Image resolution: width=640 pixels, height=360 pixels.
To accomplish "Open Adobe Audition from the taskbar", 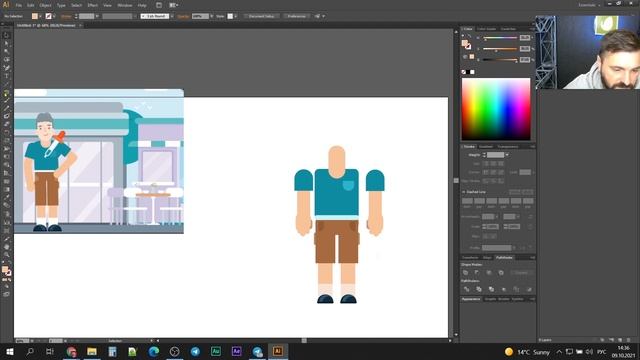I will pyautogui.click(x=216, y=351).
